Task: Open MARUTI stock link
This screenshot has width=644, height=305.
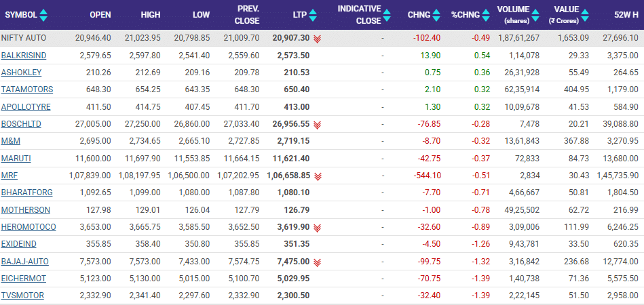Action: (16, 158)
